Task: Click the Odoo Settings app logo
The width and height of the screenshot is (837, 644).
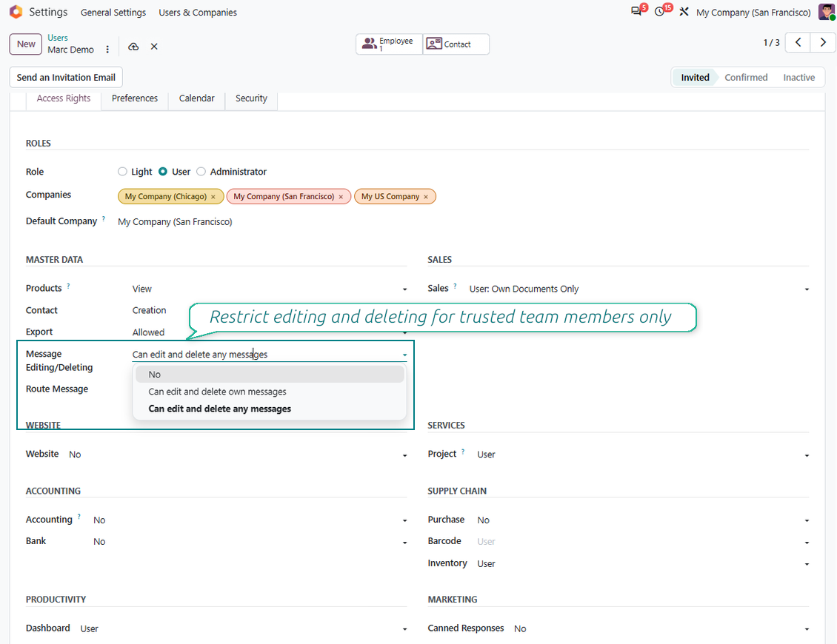Action: 16,12
